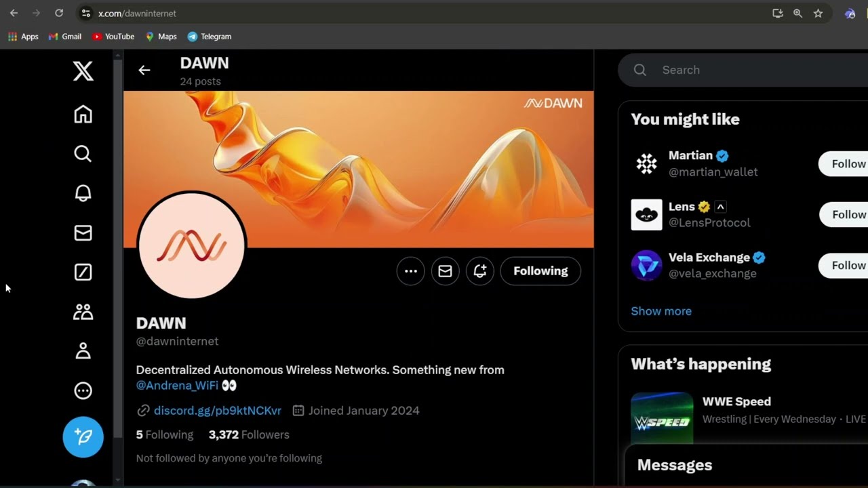Bookmark page with the star icon

818,14
